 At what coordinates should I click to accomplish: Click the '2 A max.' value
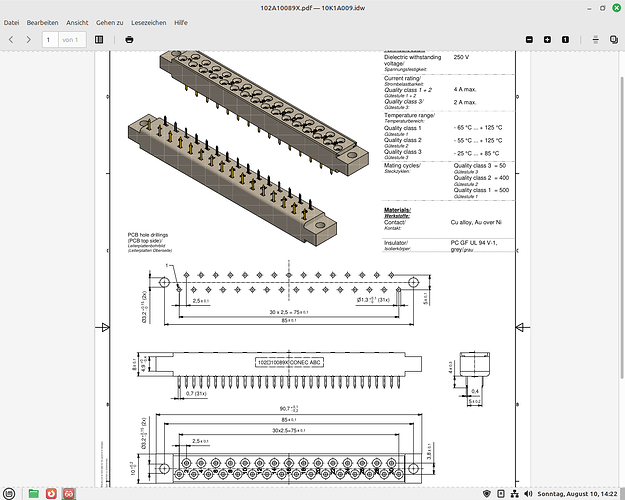click(x=465, y=102)
